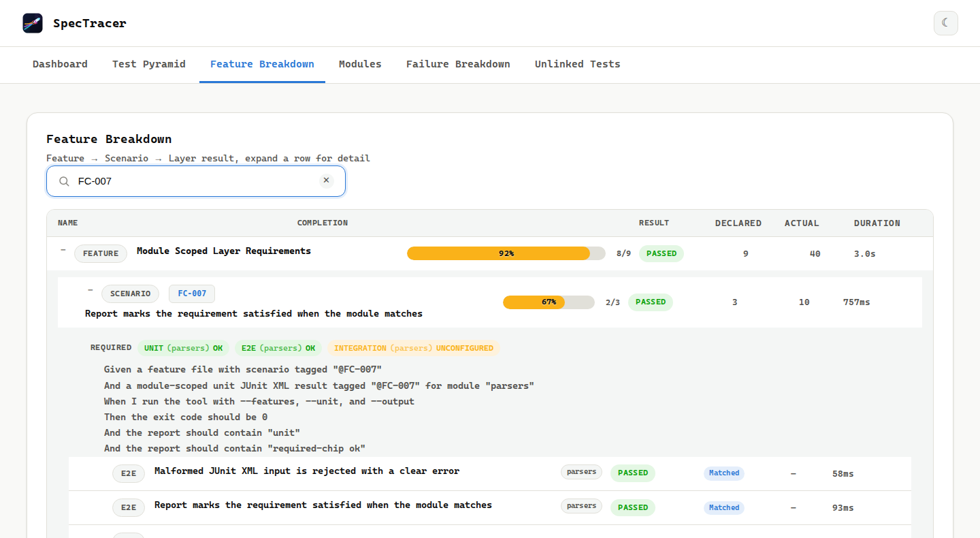Click the FC-007 search input field
The width and height of the screenshot is (980, 538).
click(196, 181)
